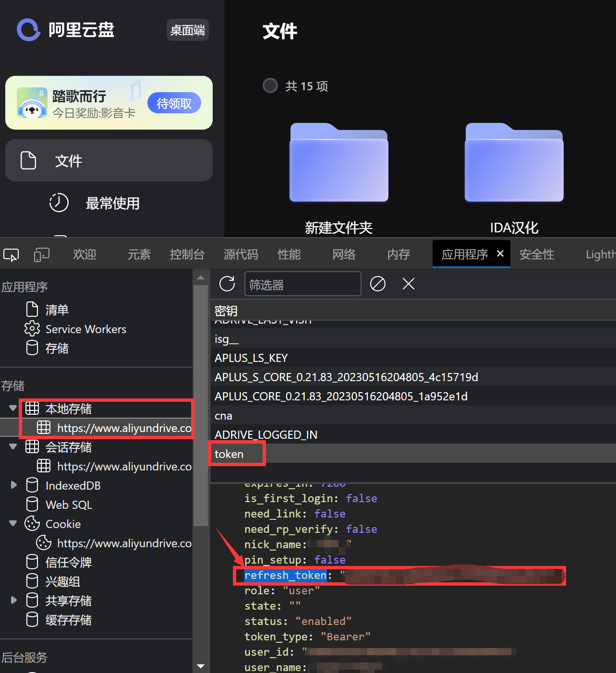Click the IndexedDB database icon
The width and height of the screenshot is (616, 673).
pyautogui.click(x=32, y=485)
